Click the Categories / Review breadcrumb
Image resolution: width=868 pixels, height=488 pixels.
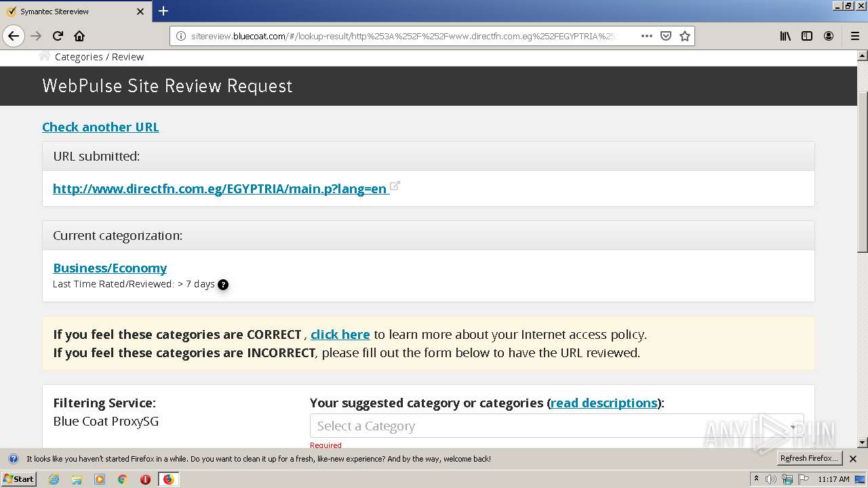click(99, 57)
